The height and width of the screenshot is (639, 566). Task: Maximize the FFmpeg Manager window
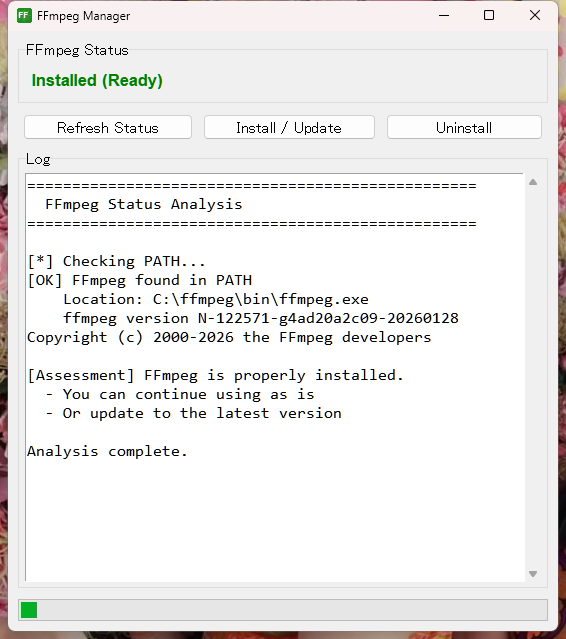[x=489, y=15]
